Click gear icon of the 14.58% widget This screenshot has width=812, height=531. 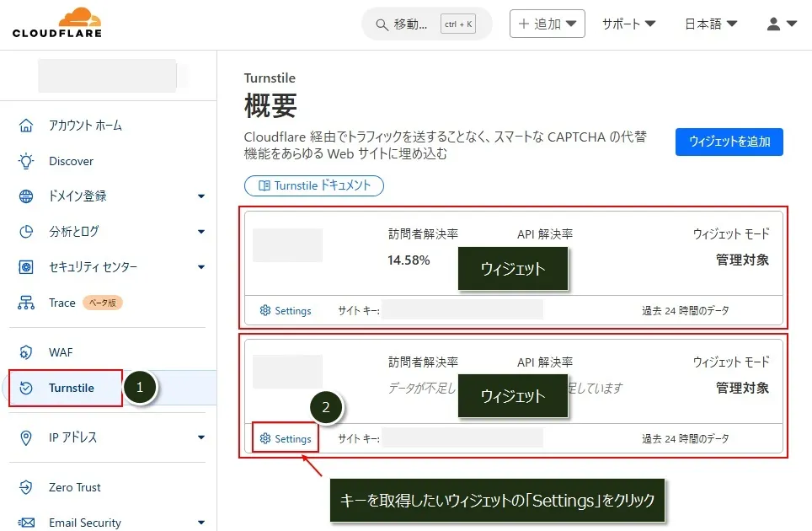tap(265, 310)
